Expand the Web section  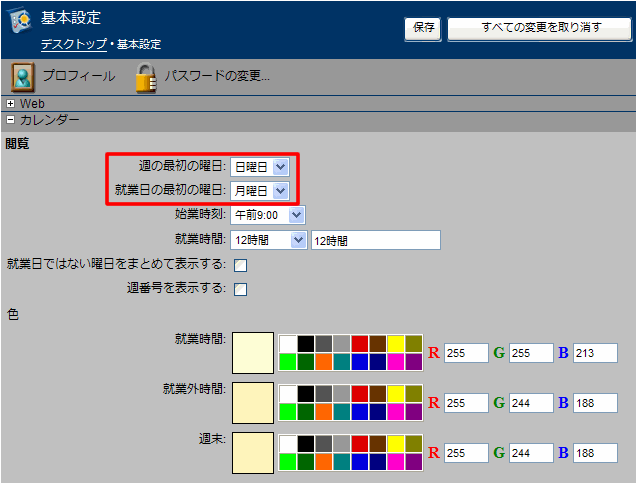pyautogui.click(x=11, y=103)
